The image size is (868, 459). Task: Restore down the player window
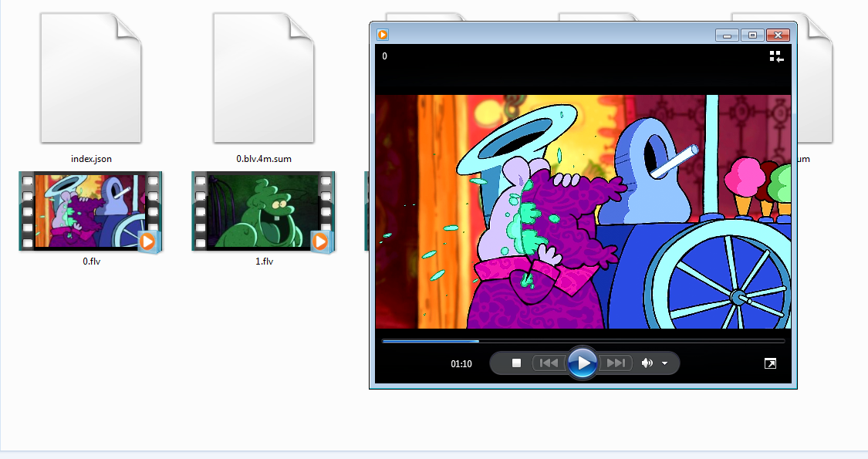pos(752,35)
